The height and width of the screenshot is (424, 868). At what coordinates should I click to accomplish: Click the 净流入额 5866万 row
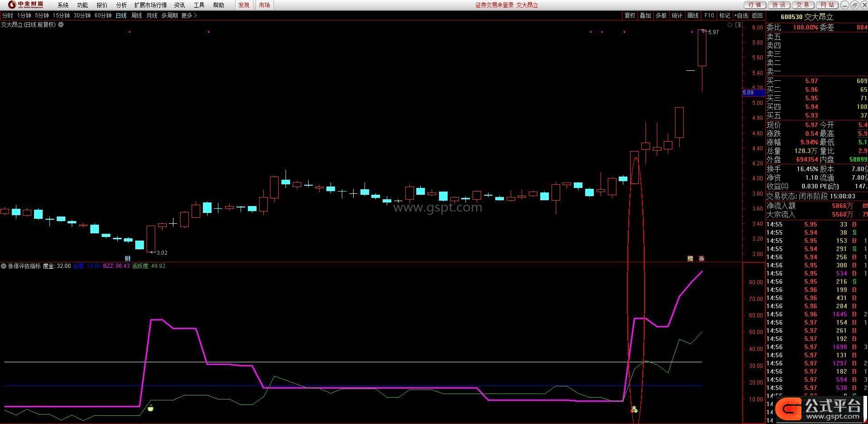pos(817,206)
